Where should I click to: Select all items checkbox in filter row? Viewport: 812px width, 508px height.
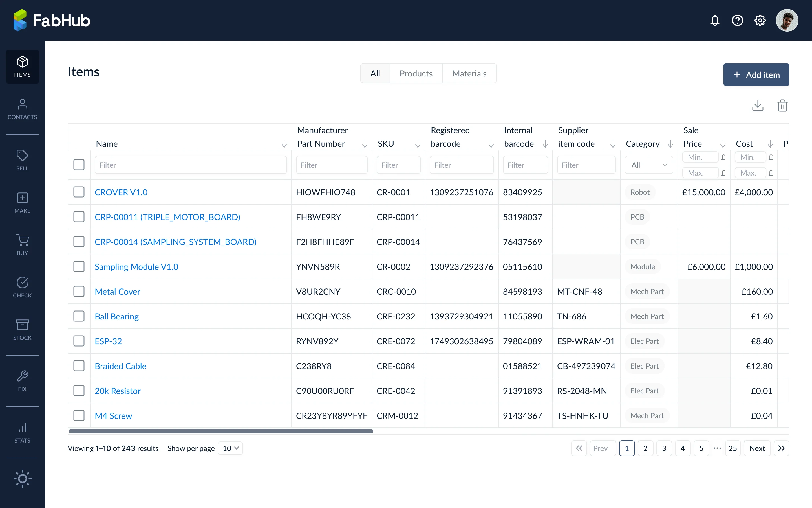point(79,165)
